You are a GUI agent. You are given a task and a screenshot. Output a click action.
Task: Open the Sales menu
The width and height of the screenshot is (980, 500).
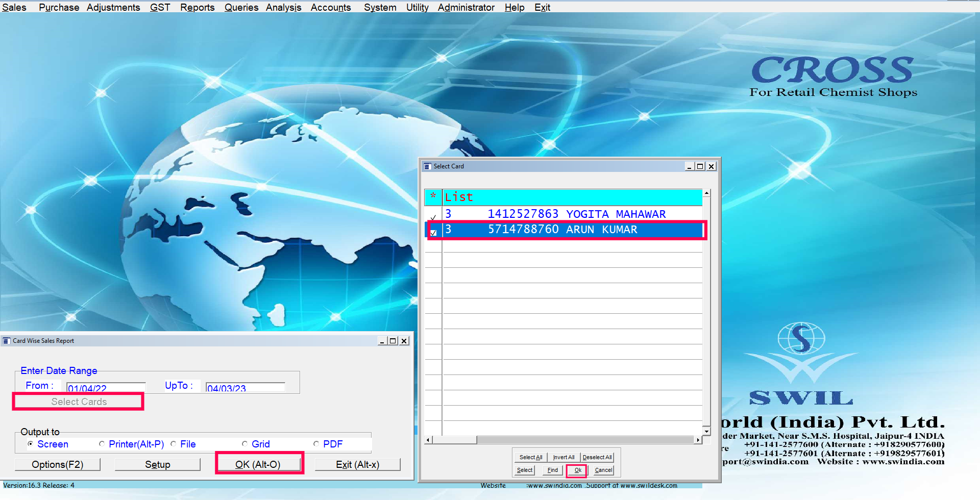point(14,7)
